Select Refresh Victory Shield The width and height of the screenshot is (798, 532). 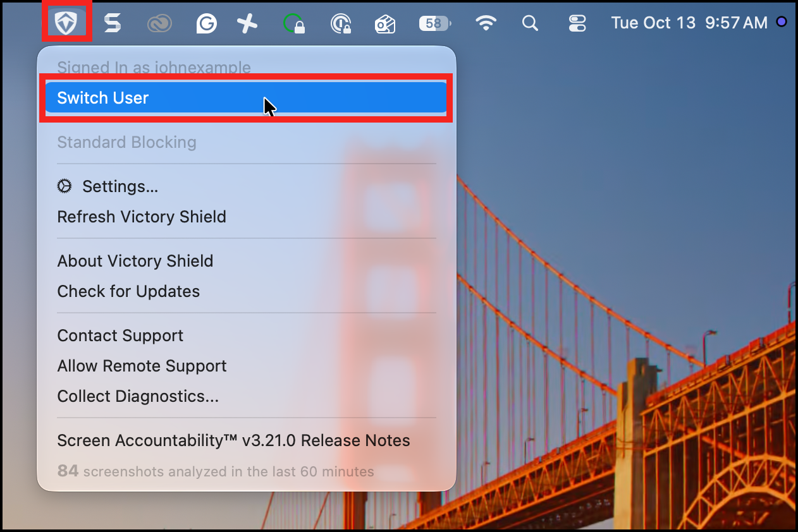[x=246, y=217]
